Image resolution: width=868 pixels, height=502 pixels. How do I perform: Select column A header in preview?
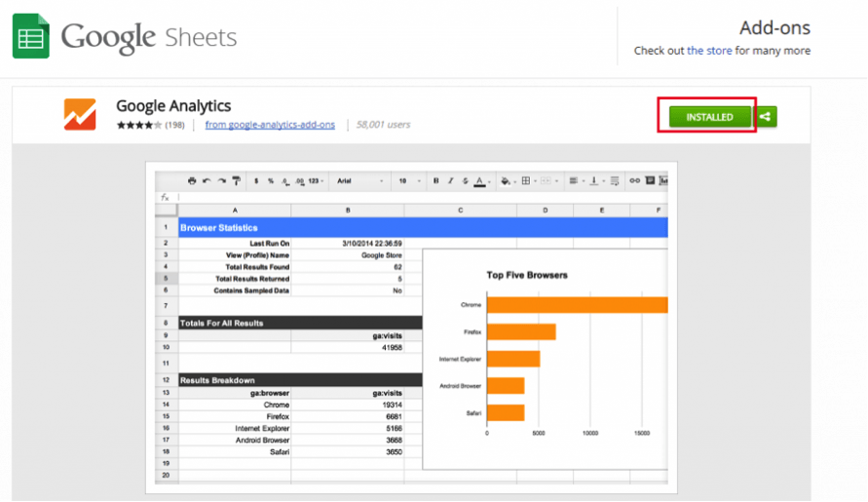(235, 210)
